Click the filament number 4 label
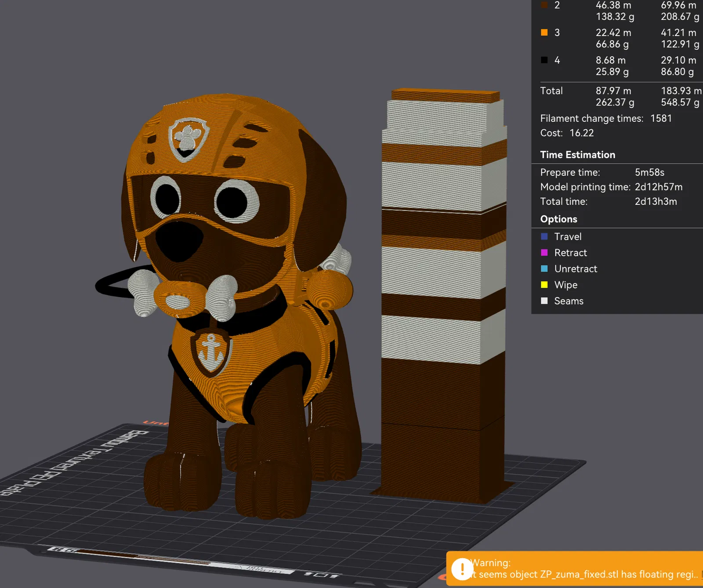Viewport: 703px width, 588px height. click(x=557, y=60)
